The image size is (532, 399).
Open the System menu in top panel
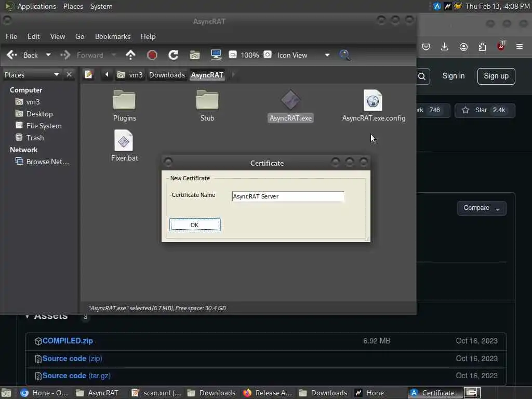(101, 6)
